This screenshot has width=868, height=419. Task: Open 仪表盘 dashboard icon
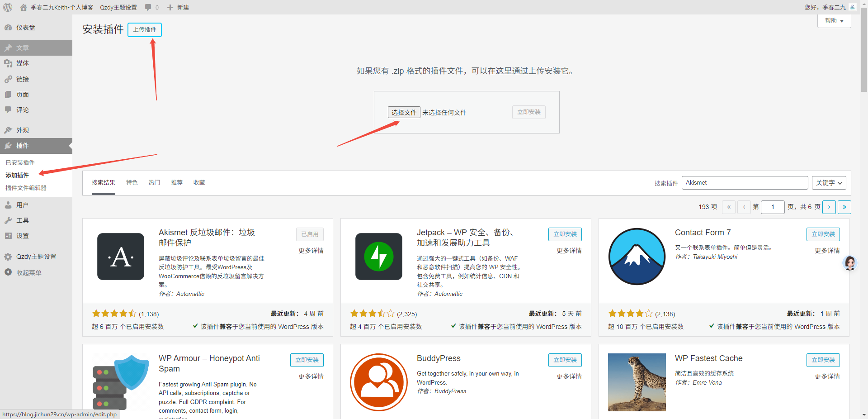pyautogui.click(x=8, y=28)
